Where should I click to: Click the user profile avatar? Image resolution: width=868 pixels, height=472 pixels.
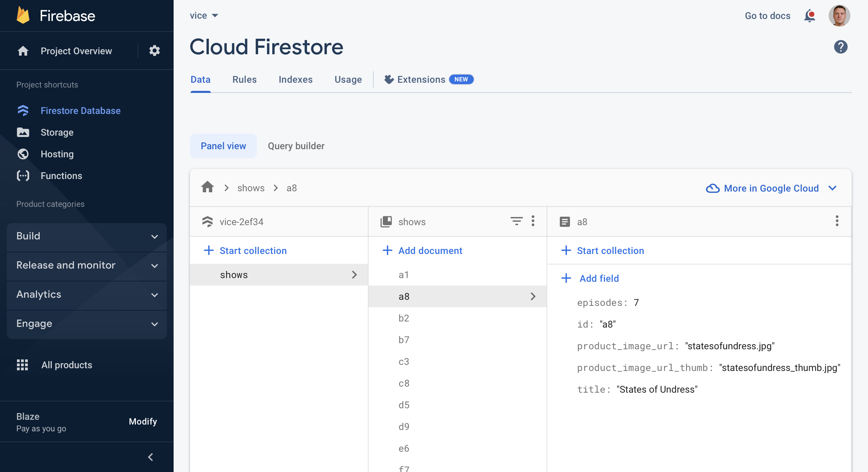839,16
